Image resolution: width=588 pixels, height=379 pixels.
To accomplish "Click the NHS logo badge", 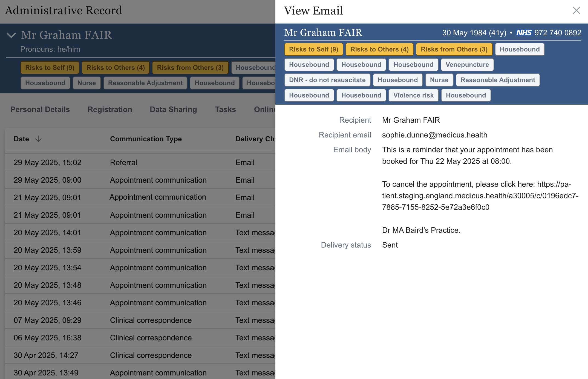I will [x=524, y=33].
